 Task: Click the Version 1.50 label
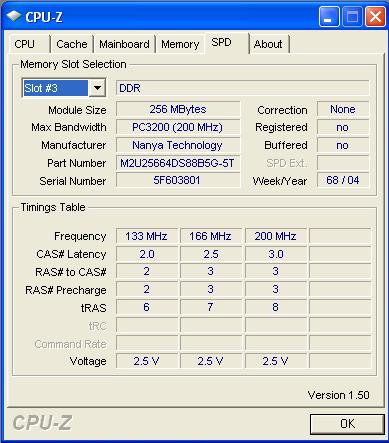338,395
